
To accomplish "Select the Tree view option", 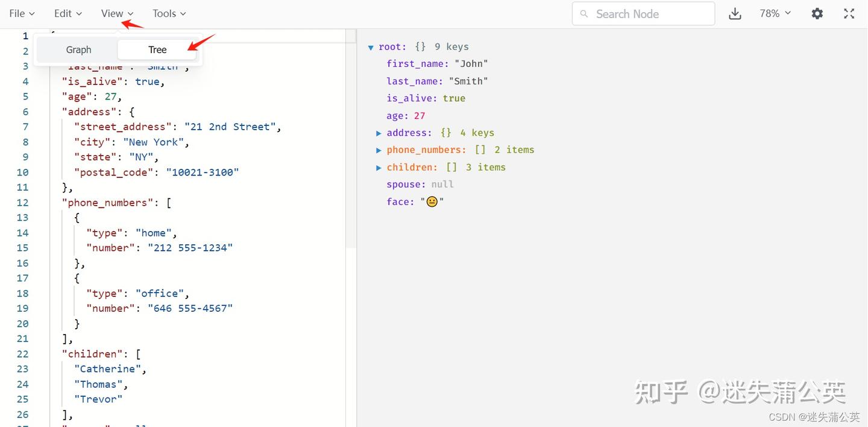I will pos(157,49).
